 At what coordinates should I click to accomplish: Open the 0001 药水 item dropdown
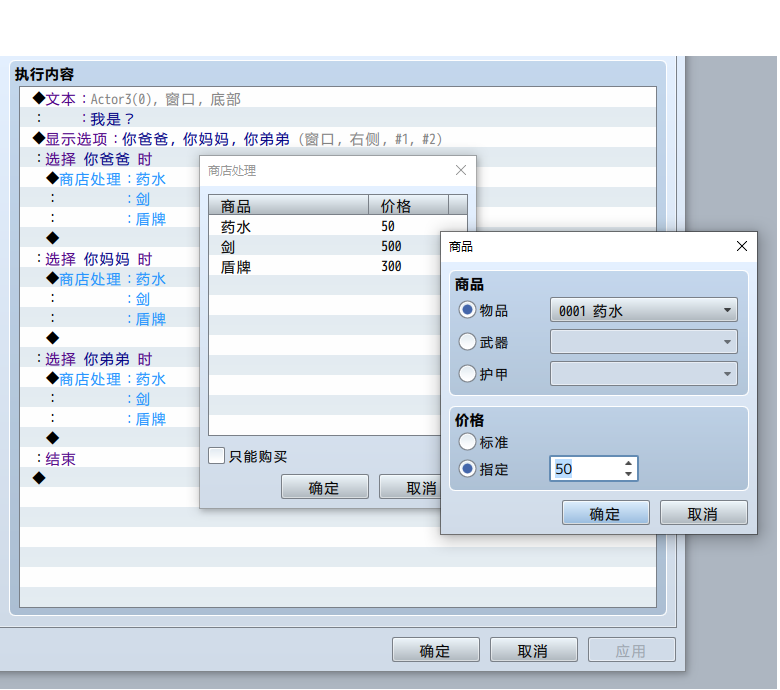point(644,310)
